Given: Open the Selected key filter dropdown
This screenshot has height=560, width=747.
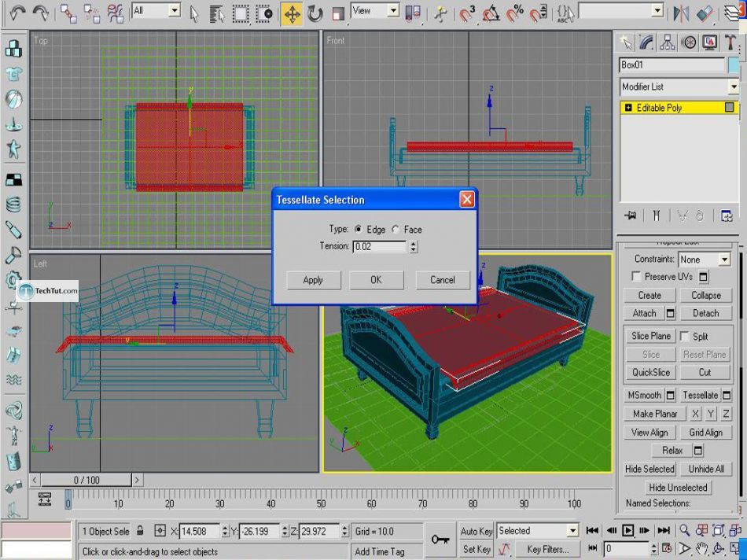Looking at the screenshot, I should pos(537,530).
